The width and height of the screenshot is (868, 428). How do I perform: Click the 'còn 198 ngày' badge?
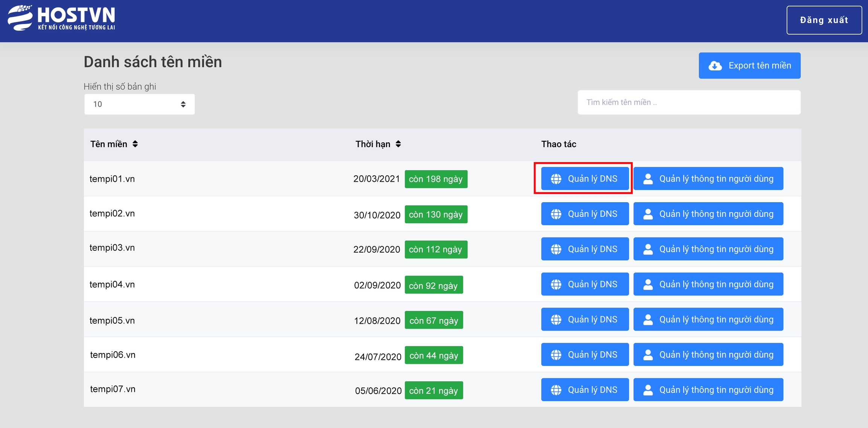[x=436, y=179]
